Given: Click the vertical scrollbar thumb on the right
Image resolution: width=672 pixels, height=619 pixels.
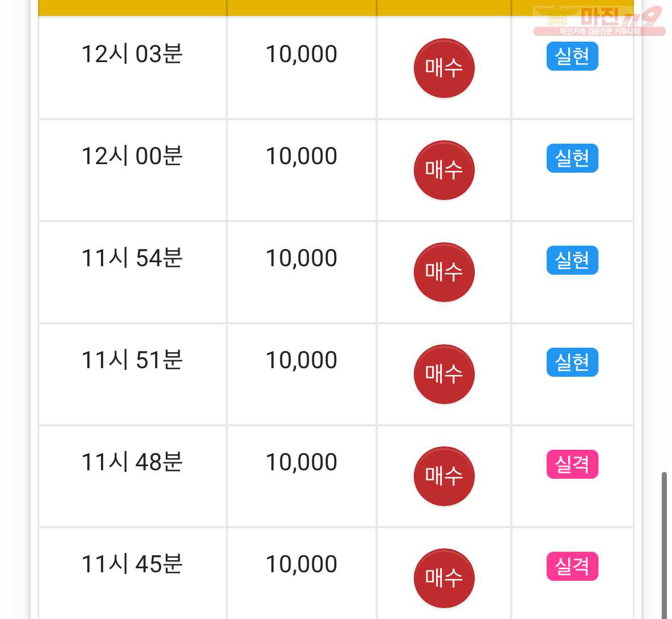Looking at the screenshot, I should click(664, 545).
